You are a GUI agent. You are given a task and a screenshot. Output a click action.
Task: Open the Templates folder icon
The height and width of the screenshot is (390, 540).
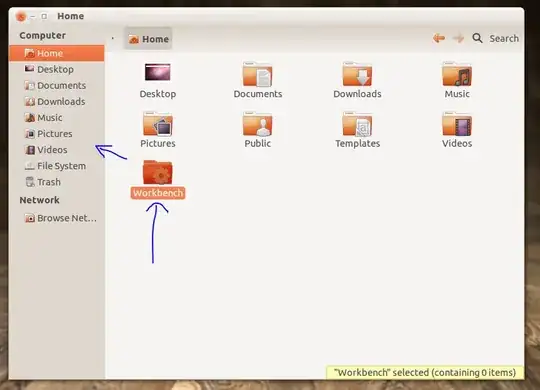[357, 124]
